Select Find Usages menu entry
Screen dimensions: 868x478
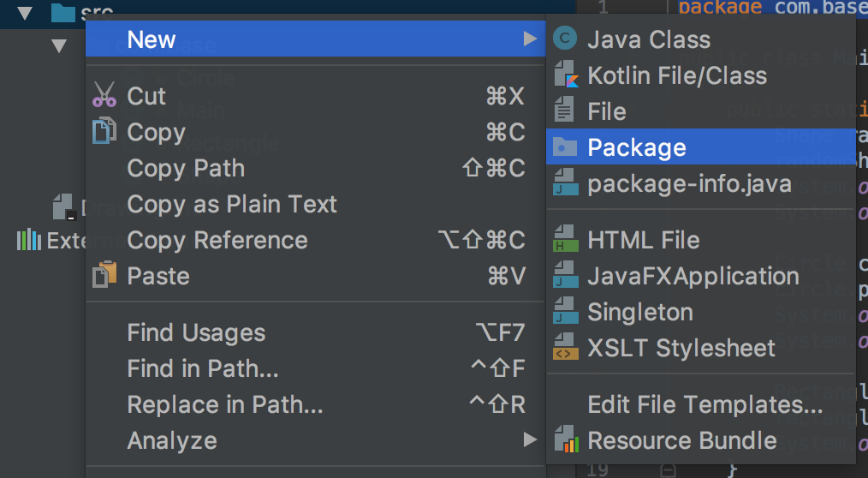coord(196,332)
